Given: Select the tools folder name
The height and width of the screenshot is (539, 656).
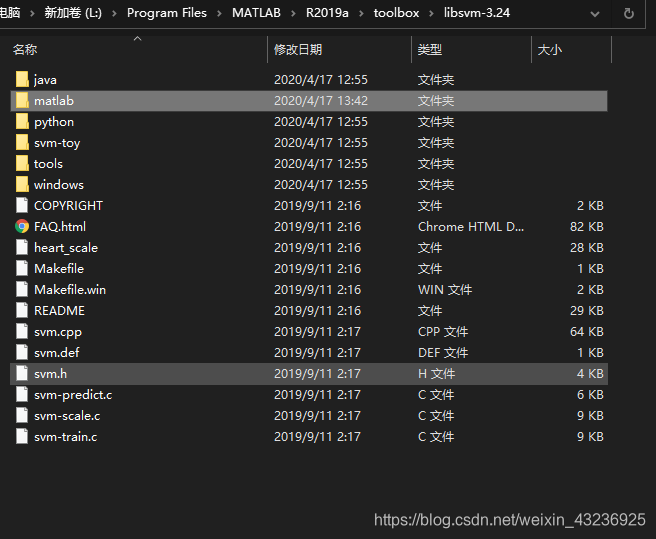Looking at the screenshot, I should click(49, 164).
